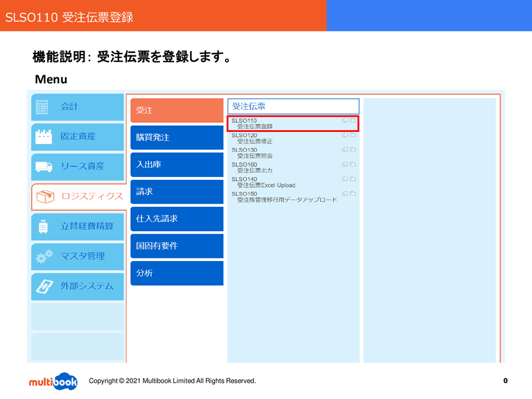
Task: Open SLSO120 in new window icon
Action: tap(345, 135)
